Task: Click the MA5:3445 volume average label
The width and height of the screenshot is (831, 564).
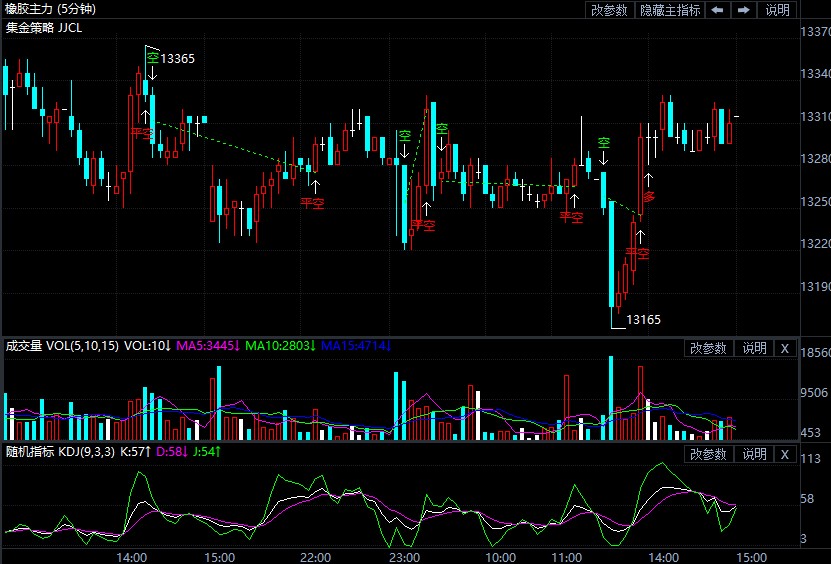Action: 207,347
